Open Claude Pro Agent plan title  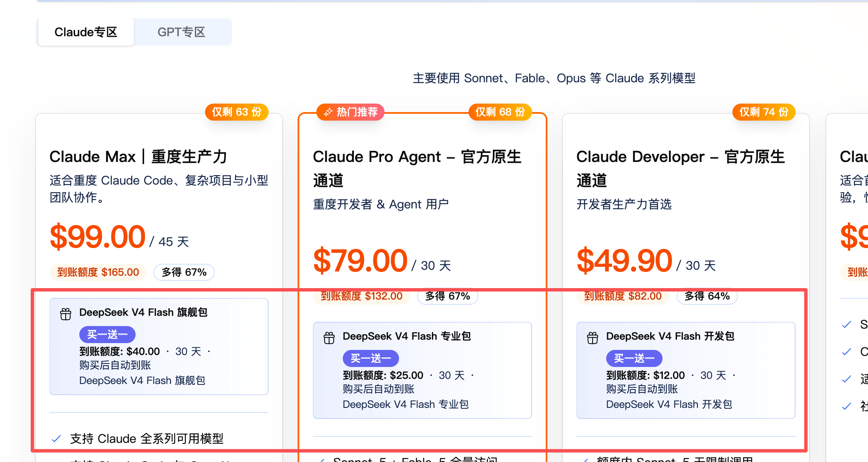tap(417, 168)
